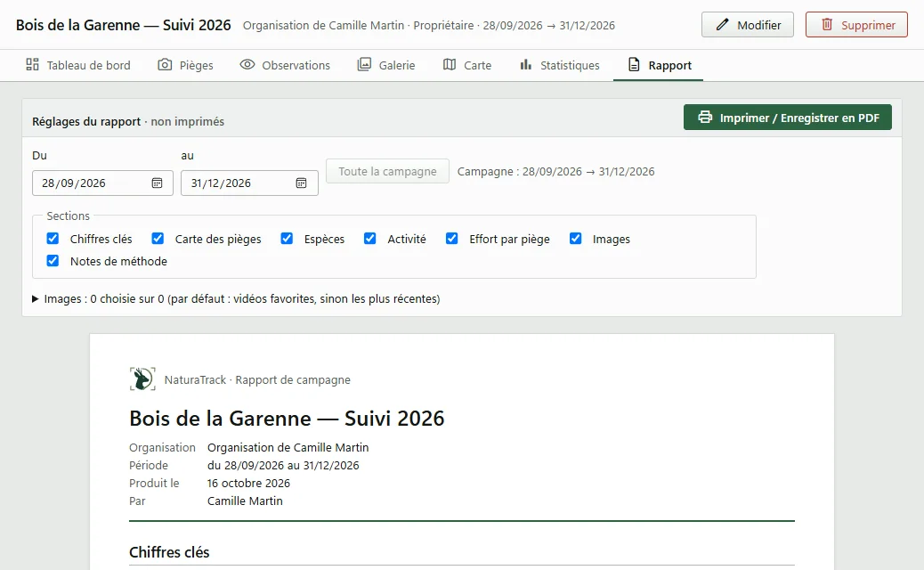Open calendar picker for au date
The height and width of the screenshot is (570, 924).
(x=301, y=183)
